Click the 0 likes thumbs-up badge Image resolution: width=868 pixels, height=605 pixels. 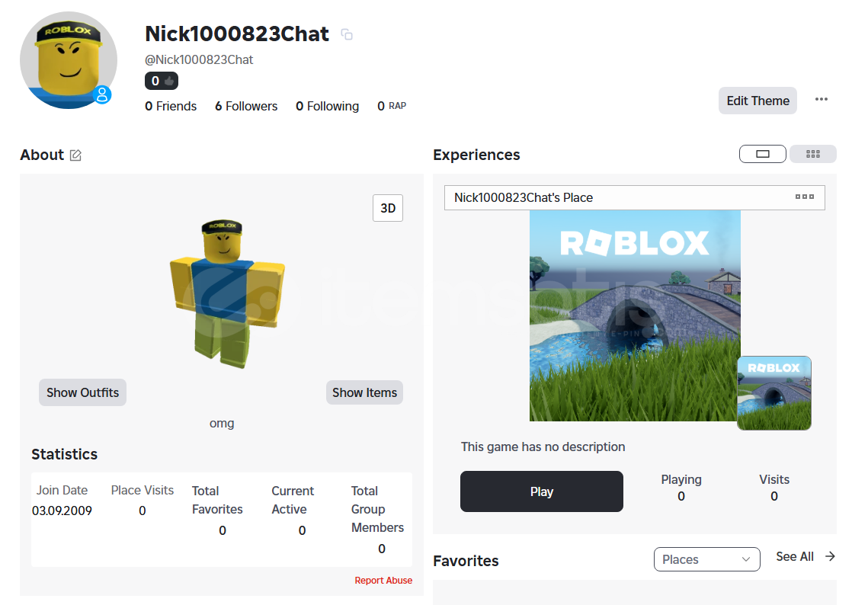tap(162, 81)
